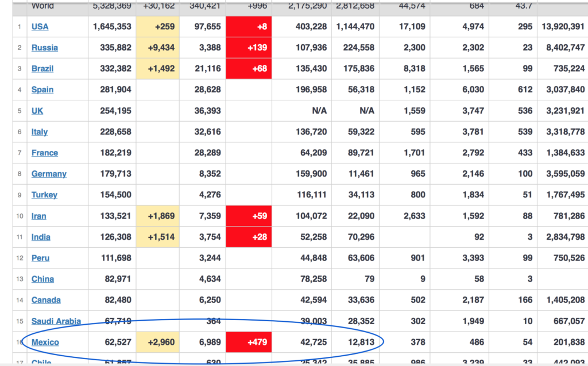The image size is (588, 366).
Task: Click the yellow +1,492 cell for Brazil
Action: coord(157,69)
